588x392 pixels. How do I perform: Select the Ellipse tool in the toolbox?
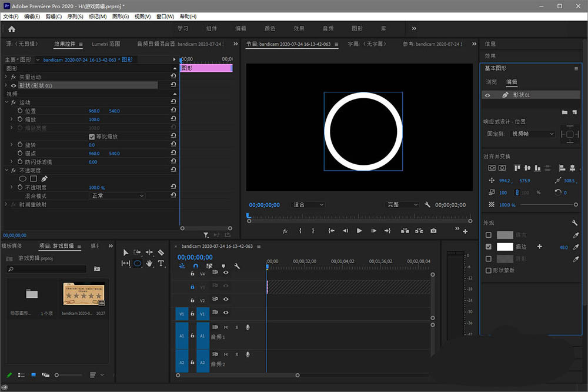point(137,264)
